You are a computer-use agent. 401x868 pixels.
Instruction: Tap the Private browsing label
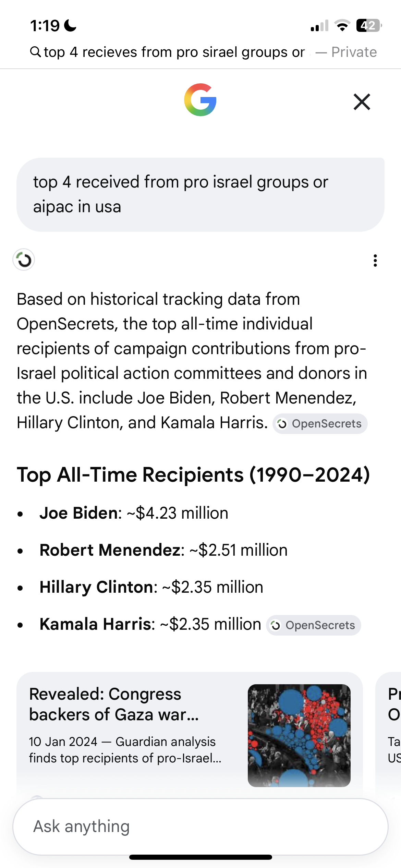(354, 52)
